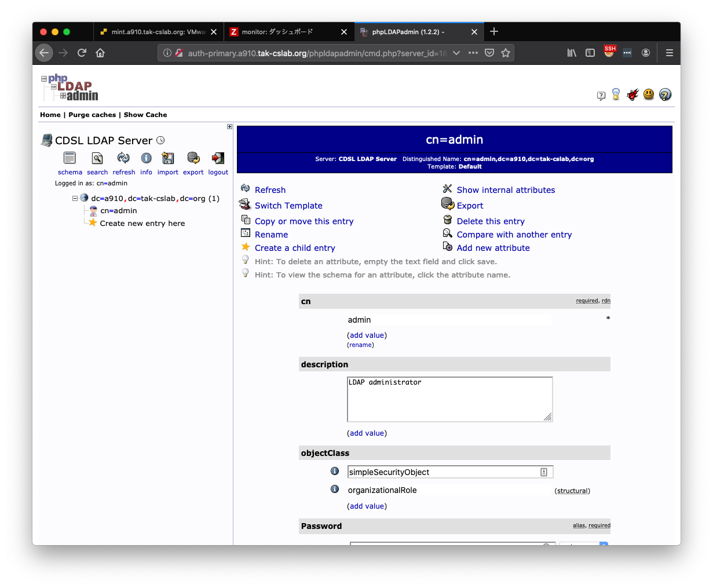Click the info icon beside simpleSecurityObject
The image size is (713, 588).
click(335, 472)
